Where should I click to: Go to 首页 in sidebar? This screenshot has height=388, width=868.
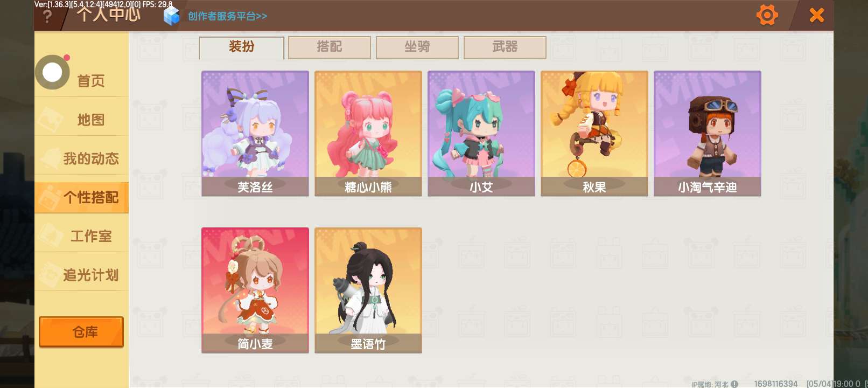[91, 81]
